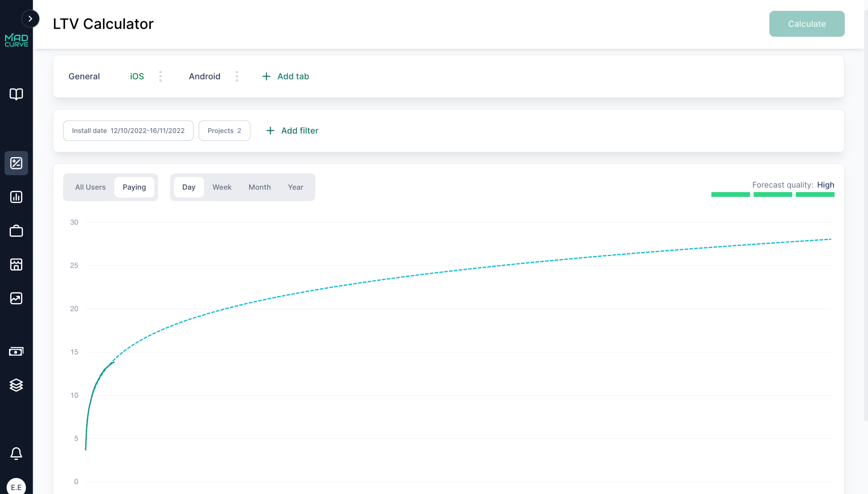
Task: Open the Install date range picker
Action: click(128, 131)
